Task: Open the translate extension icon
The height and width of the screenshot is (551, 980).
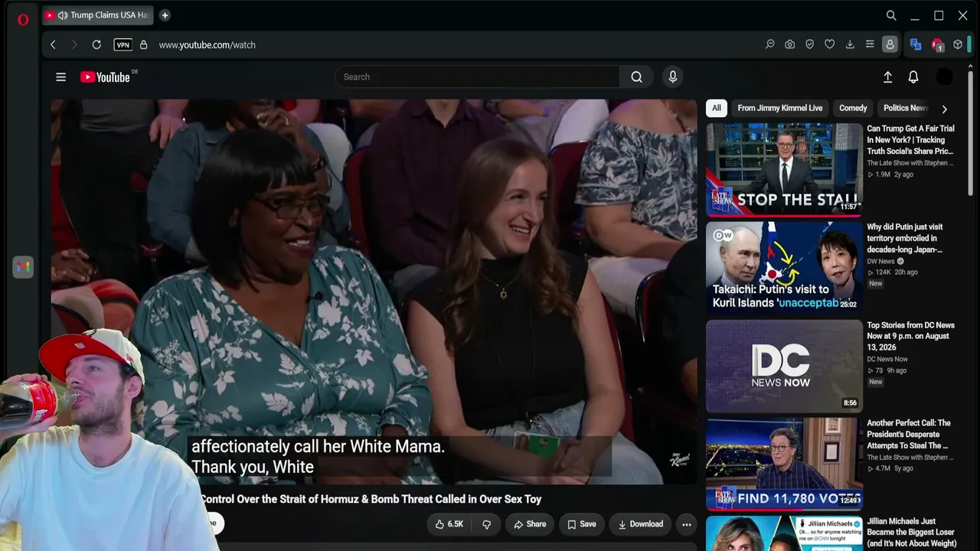Action: 916,44
